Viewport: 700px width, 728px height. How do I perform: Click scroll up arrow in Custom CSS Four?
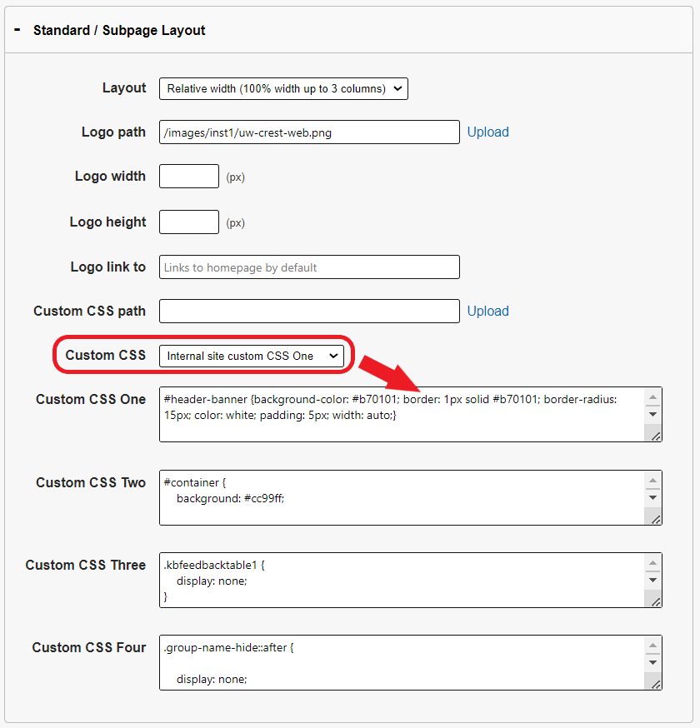point(652,646)
